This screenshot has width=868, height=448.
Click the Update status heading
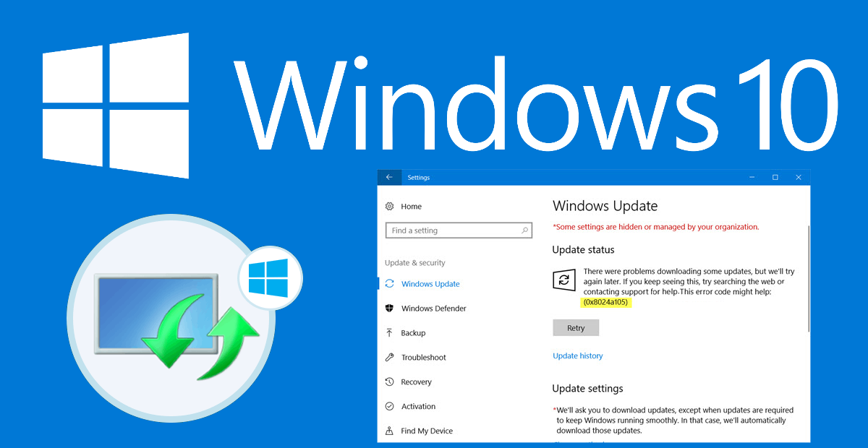[x=583, y=250]
